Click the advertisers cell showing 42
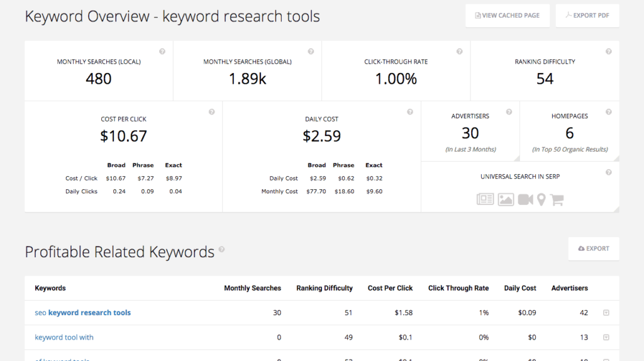The width and height of the screenshot is (644, 361). tap(584, 313)
